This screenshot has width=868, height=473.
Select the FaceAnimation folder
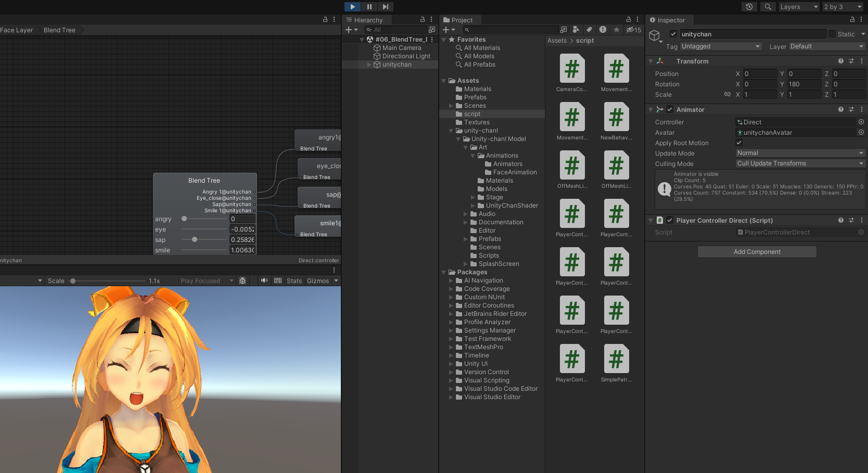coord(515,172)
